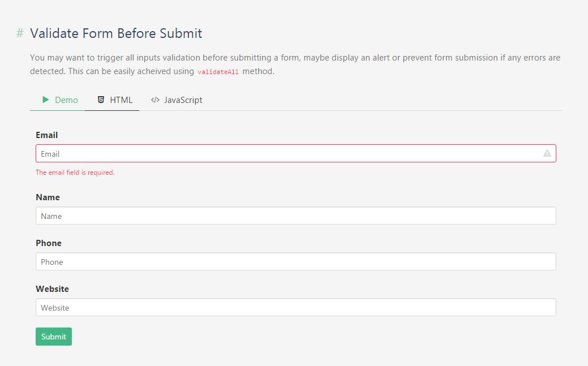Click the markup icon on the HTML tab
The height and width of the screenshot is (366, 588).
[101, 100]
